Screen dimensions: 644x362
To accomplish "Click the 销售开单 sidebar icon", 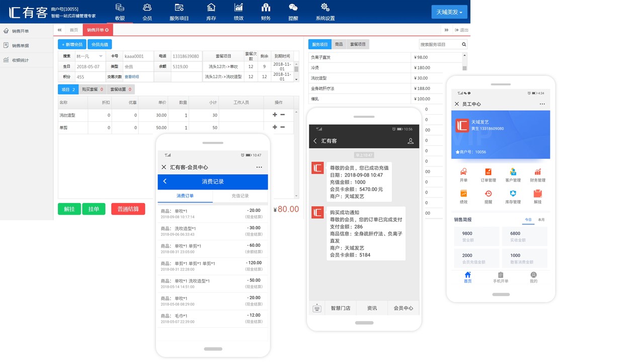I will tap(6, 31).
